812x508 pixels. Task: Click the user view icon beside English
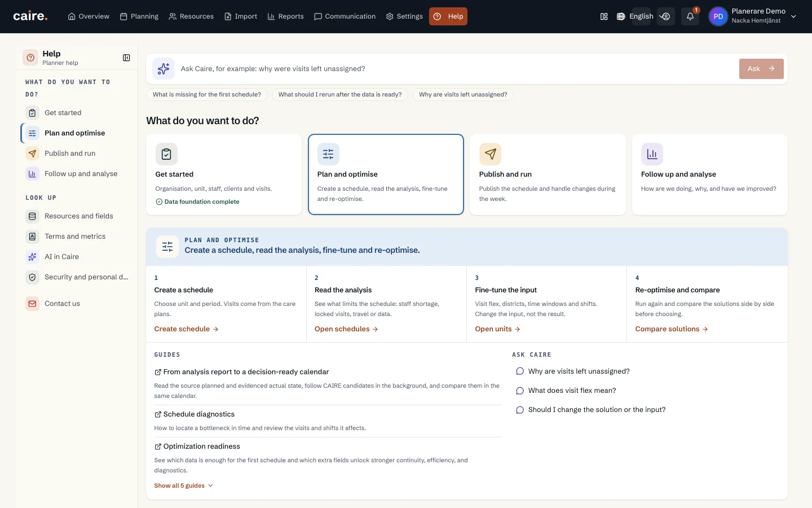coord(666,16)
